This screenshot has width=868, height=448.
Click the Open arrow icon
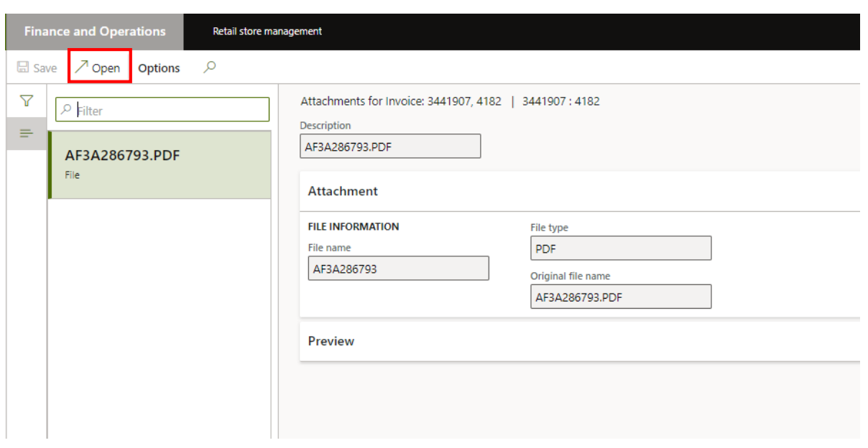click(x=81, y=67)
